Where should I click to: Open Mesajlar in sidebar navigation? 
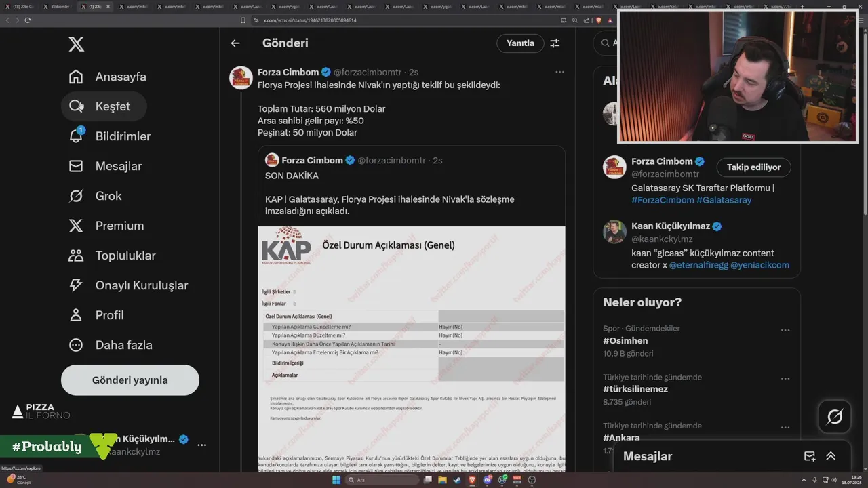click(105, 166)
